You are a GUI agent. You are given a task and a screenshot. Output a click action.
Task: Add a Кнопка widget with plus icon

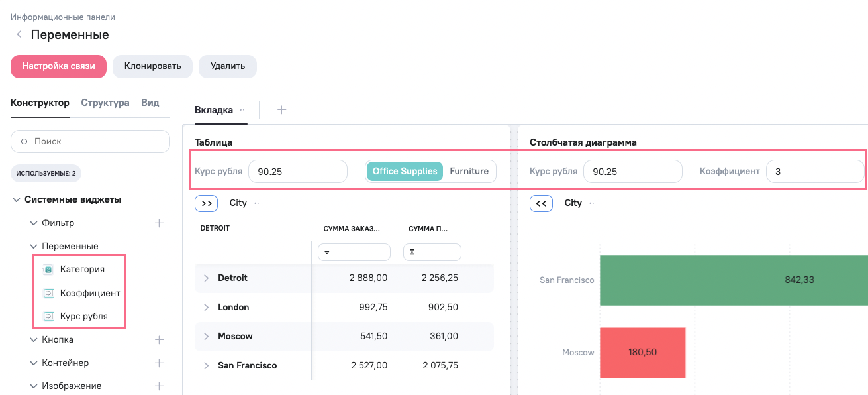point(159,340)
